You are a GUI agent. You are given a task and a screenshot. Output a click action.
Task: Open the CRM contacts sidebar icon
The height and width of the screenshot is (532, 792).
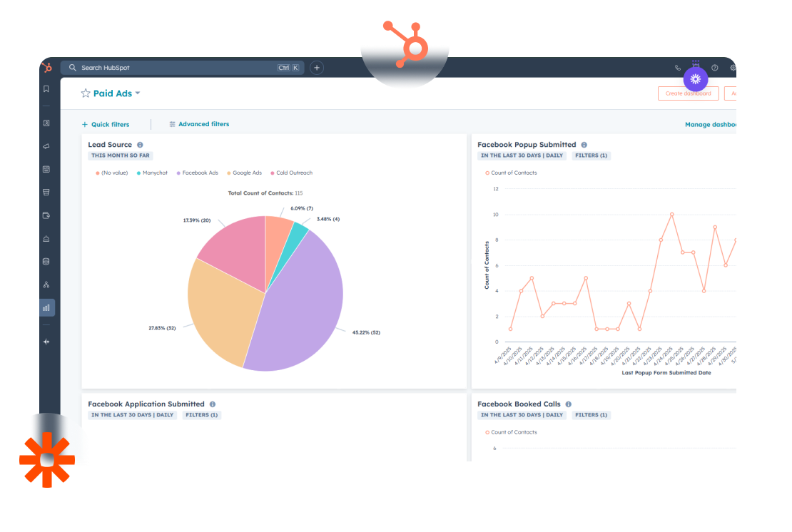[46, 123]
